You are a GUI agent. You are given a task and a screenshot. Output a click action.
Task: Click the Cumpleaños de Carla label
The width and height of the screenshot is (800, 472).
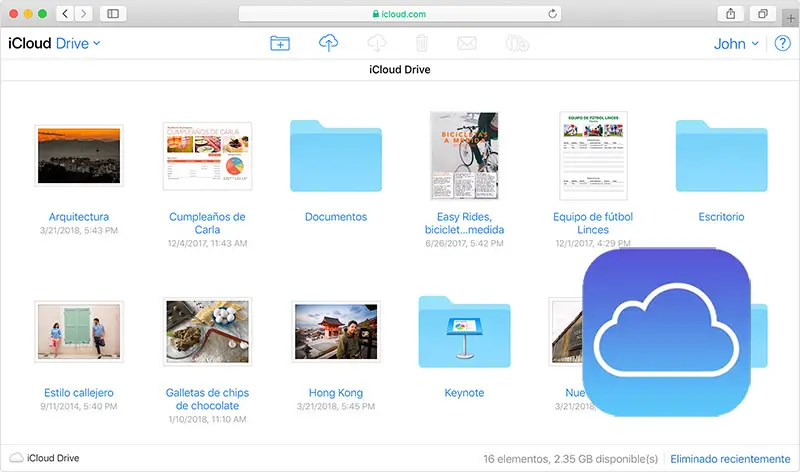tap(207, 223)
